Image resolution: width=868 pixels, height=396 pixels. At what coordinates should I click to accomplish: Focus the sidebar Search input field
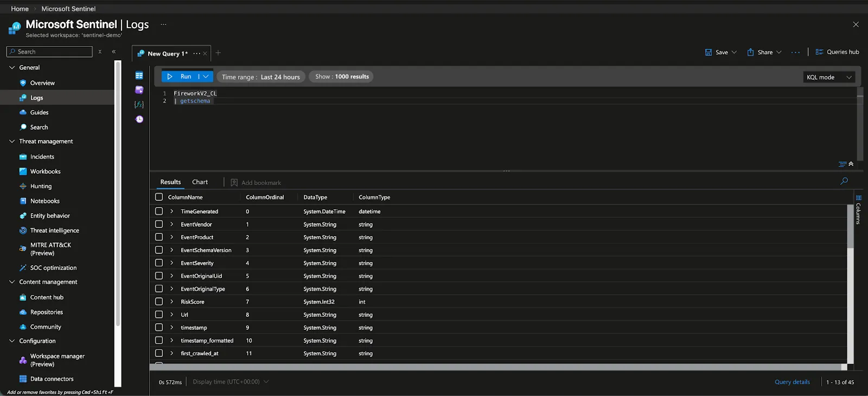point(49,52)
